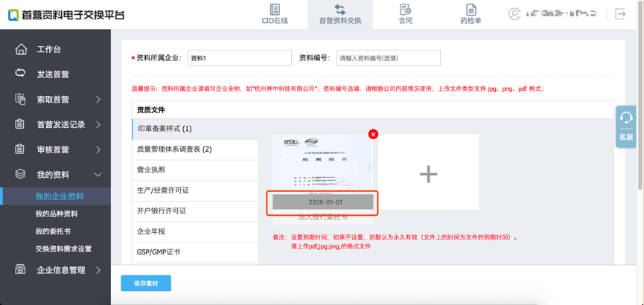This screenshot has width=644, height=305.
Task: Collapse the 我的资料 submenu
Action: (x=98, y=175)
